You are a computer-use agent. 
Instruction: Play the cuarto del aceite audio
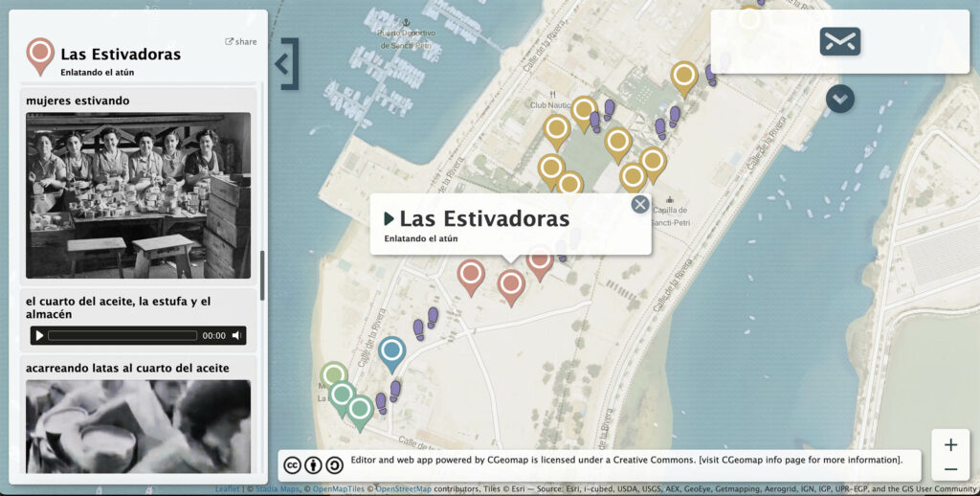point(40,335)
